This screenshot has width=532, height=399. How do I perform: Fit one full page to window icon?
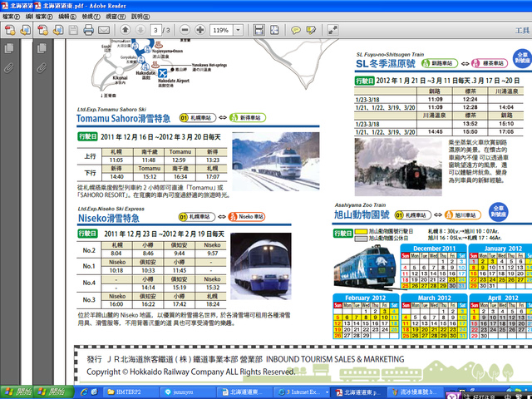click(x=274, y=30)
